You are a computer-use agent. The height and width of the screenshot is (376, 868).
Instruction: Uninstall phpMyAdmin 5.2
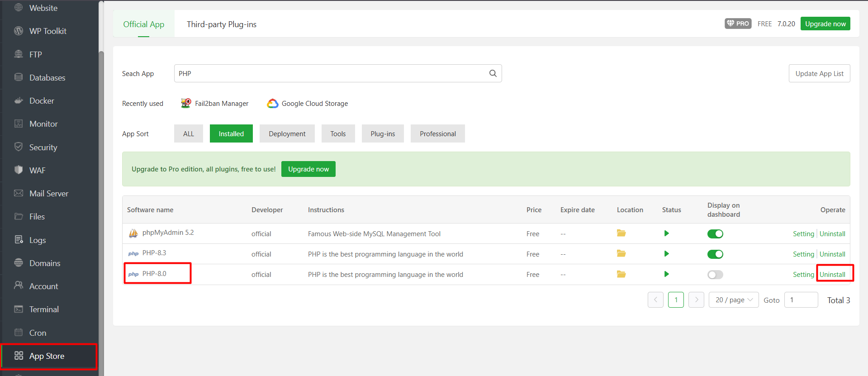coord(832,234)
